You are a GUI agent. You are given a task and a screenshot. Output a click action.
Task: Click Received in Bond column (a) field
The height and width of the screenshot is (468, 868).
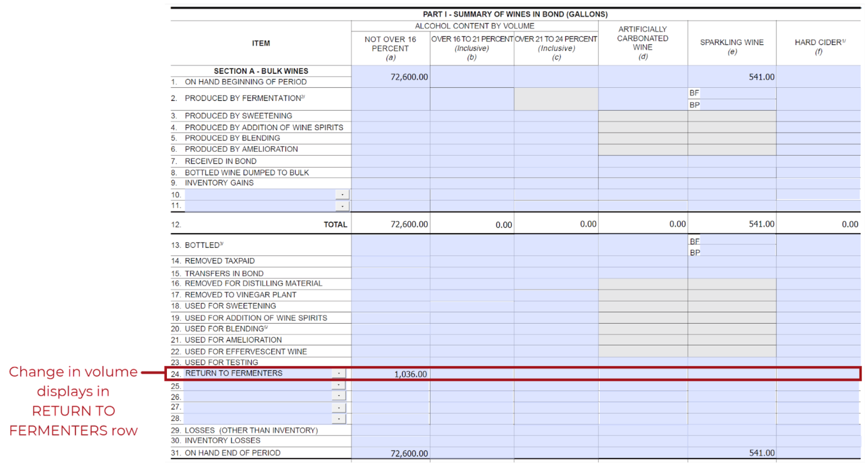click(x=390, y=161)
